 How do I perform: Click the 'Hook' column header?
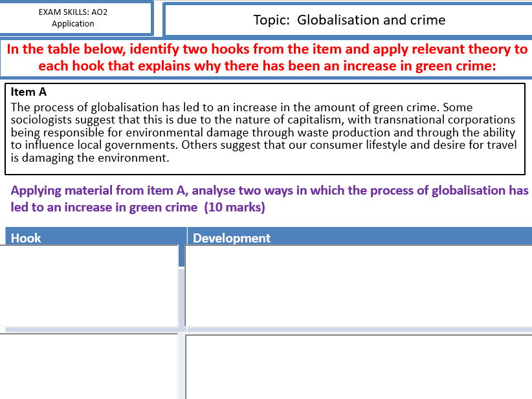[96, 237]
